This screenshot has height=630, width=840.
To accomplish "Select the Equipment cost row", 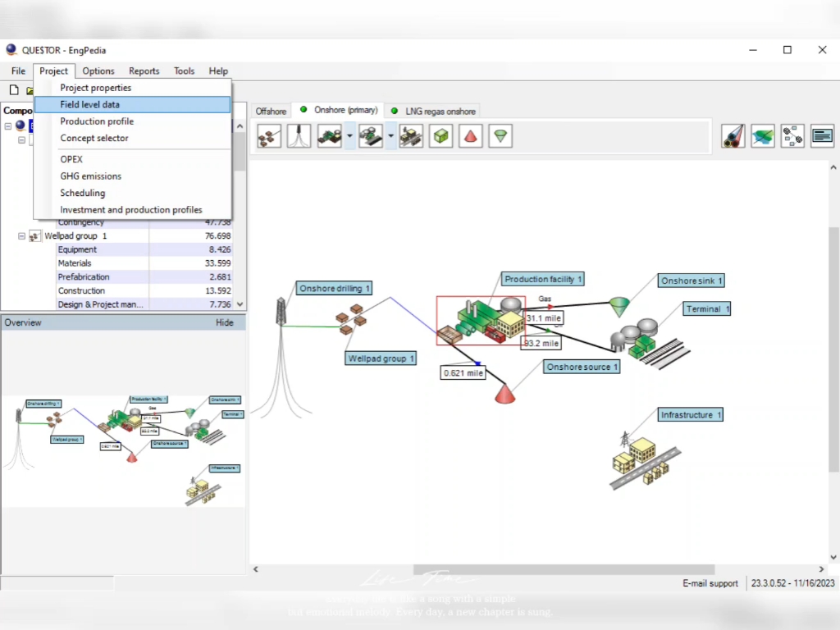I will [x=144, y=249].
